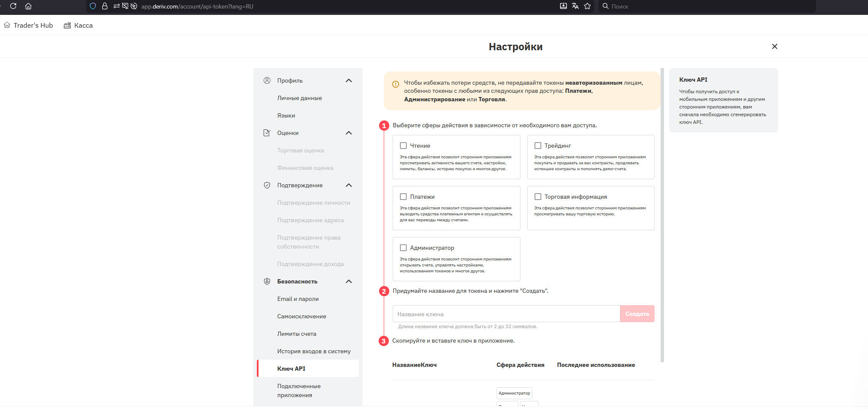Collapse the Подтверждение section chevron
The height and width of the screenshot is (409, 868).
pyautogui.click(x=349, y=185)
